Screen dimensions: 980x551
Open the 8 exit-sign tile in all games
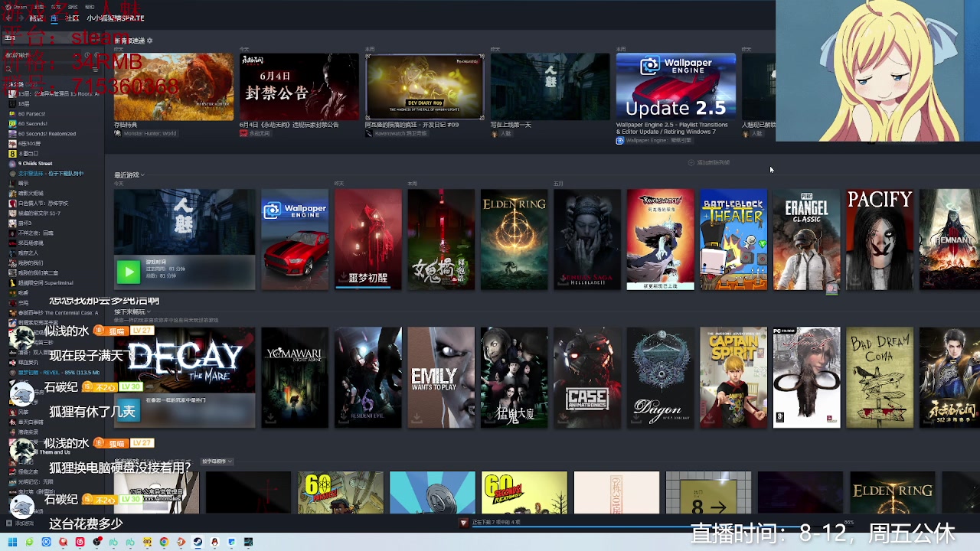point(708,493)
